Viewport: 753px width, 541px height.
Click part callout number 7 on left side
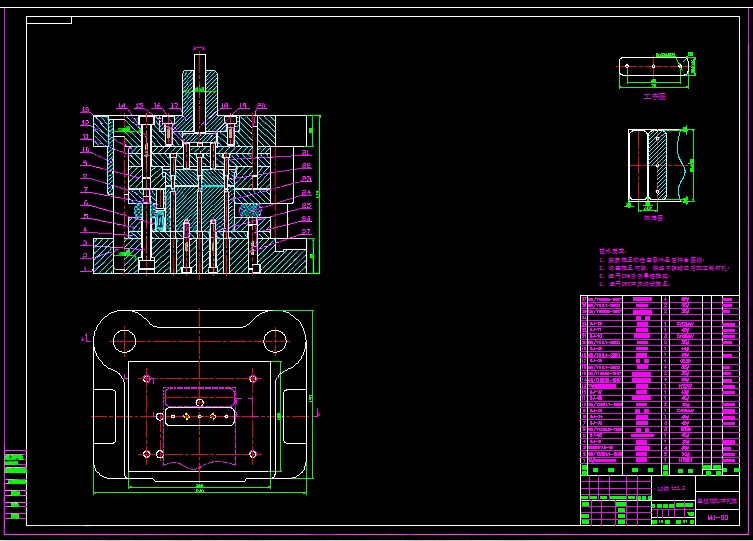tap(85, 190)
